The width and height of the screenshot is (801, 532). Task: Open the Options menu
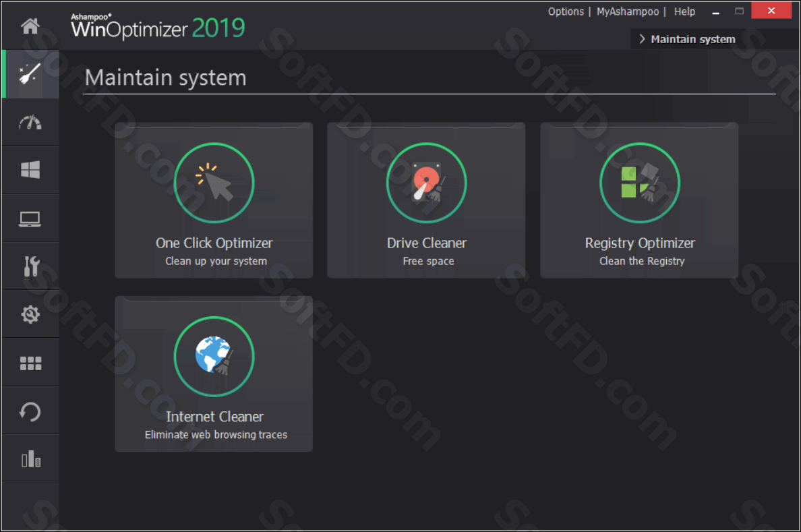tap(566, 11)
